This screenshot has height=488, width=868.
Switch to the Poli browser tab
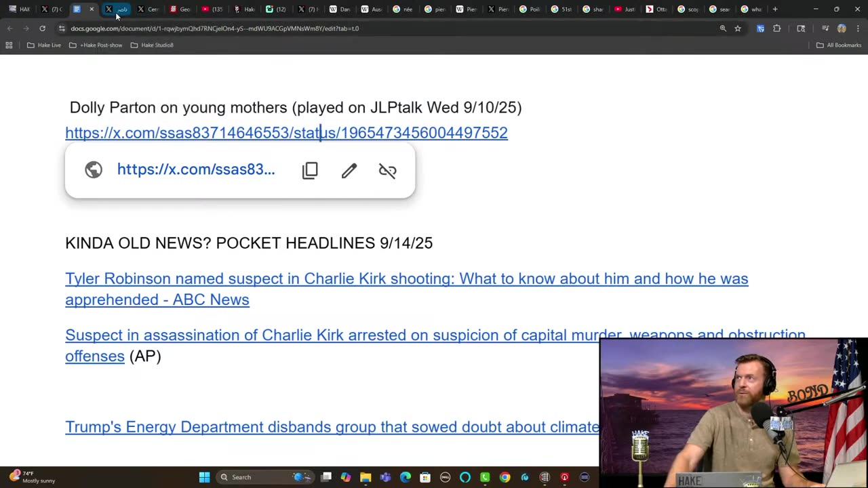530,9
